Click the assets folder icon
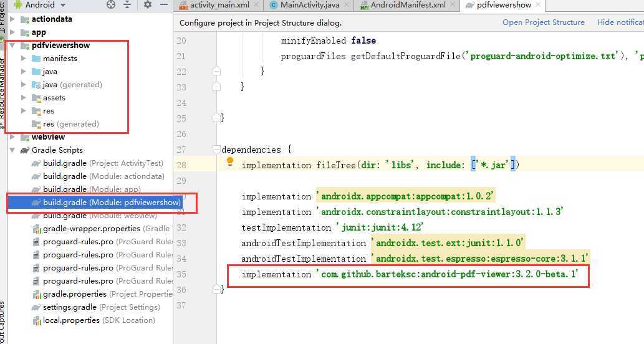 point(36,98)
